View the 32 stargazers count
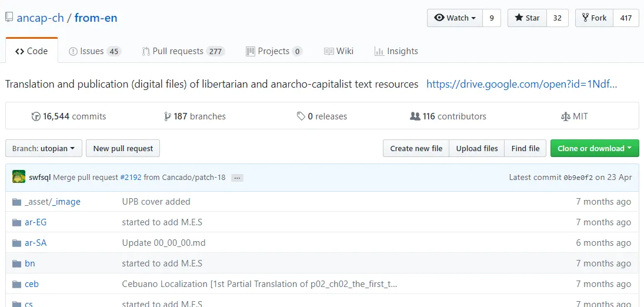This screenshot has height=307, width=644. coord(558,18)
